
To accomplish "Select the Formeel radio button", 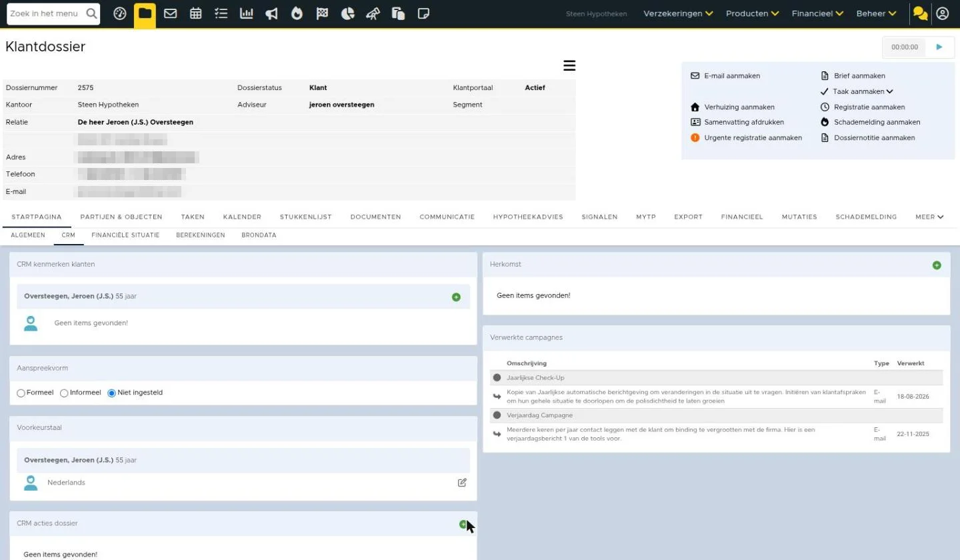I will pyautogui.click(x=21, y=393).
